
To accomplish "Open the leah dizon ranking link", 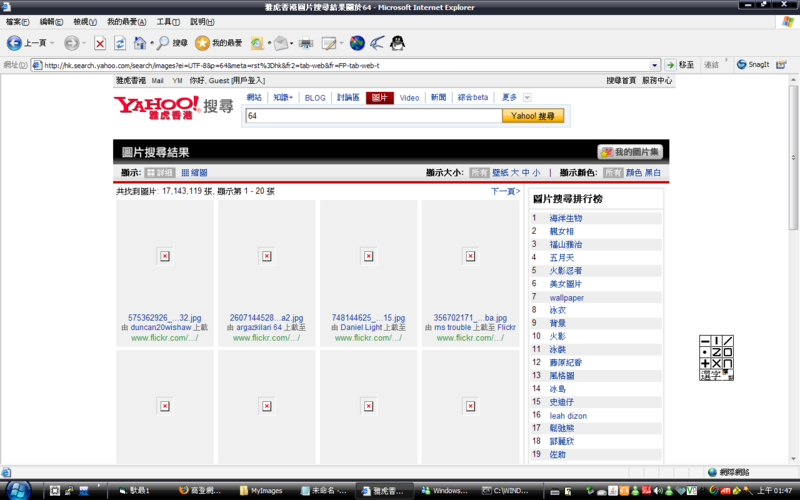I will 568,416.
